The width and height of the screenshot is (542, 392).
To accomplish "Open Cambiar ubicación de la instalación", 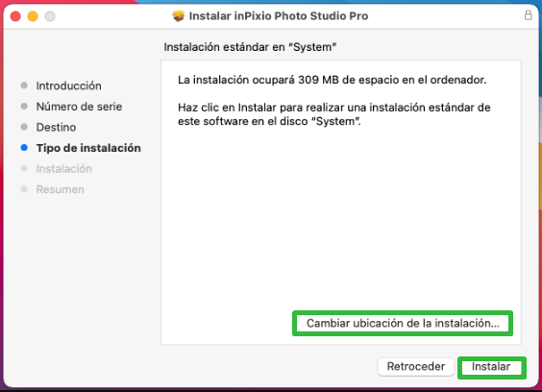I will (403, 323).
